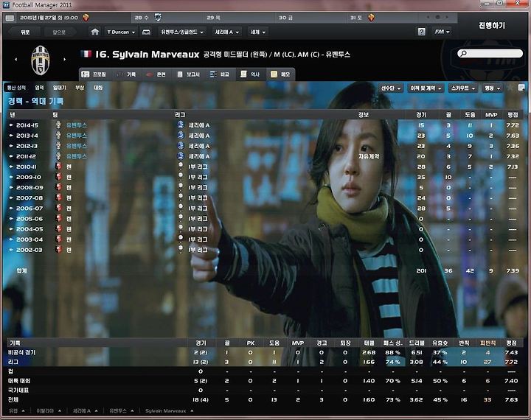Go to previous player with left arrow
Screen dimensions: 531x420
click(16, 59)
